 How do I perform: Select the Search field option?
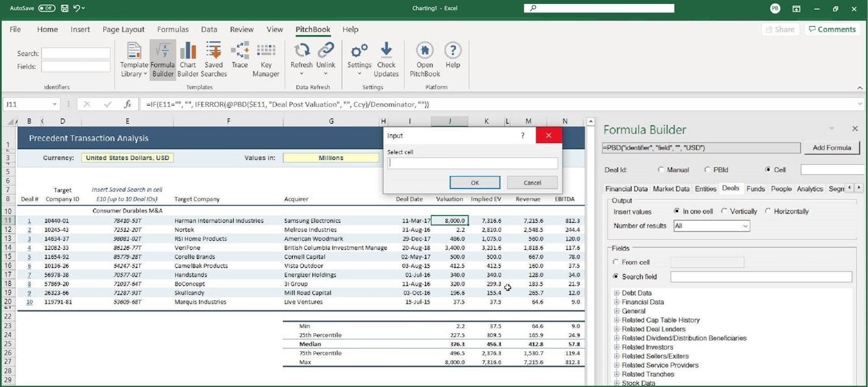616,276
